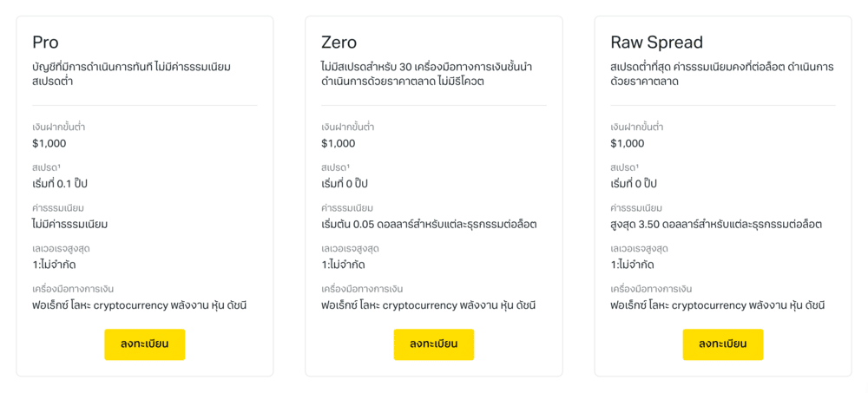Image resolution: width=868 pixels, height=393 pixels.
Task: Click the 1:ไม่จำกัด leverage value in Raw Spread card
Action: pos(632,265)
